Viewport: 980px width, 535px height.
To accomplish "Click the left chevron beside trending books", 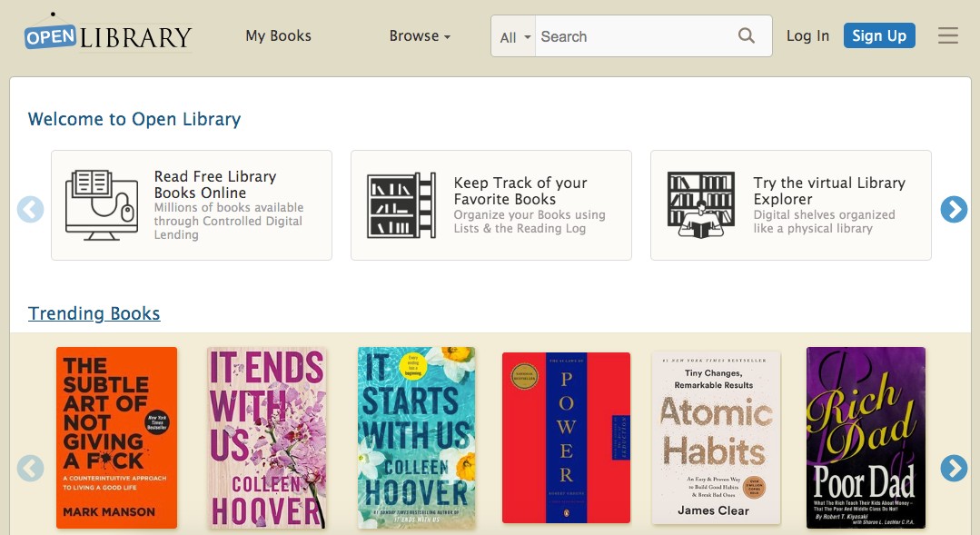I will click(30, 469).
